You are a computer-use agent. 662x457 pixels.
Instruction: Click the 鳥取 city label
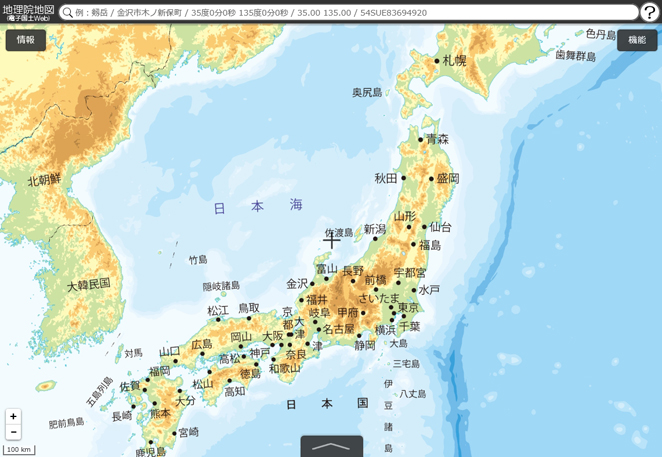249,308
